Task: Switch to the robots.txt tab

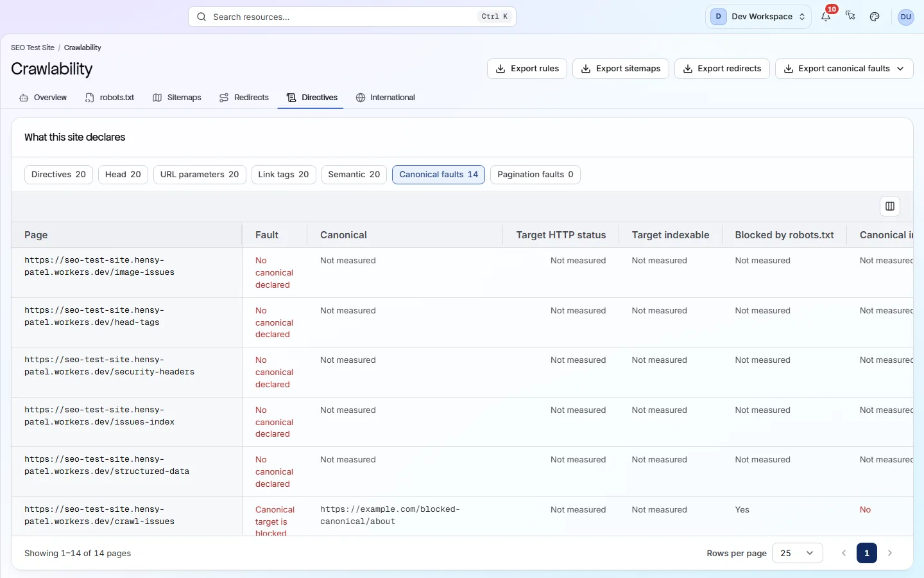Action: click(110, 98)
